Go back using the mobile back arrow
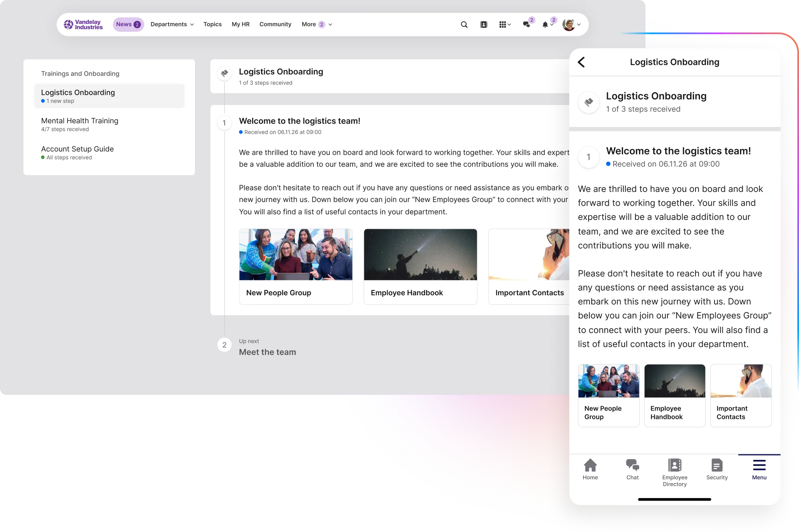Image resolution: width=799 pixels, height=532 pixels. point(582,62)
